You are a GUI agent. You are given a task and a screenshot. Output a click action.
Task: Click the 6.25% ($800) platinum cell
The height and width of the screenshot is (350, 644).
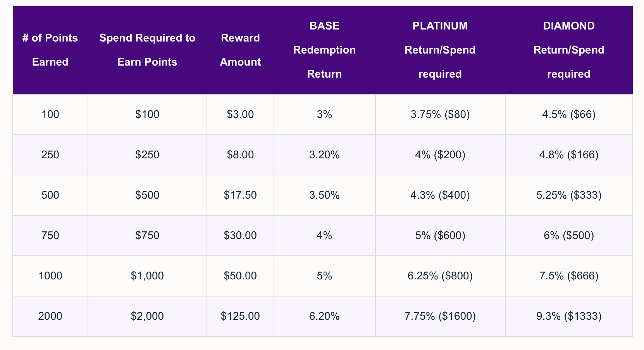[440, 276]
